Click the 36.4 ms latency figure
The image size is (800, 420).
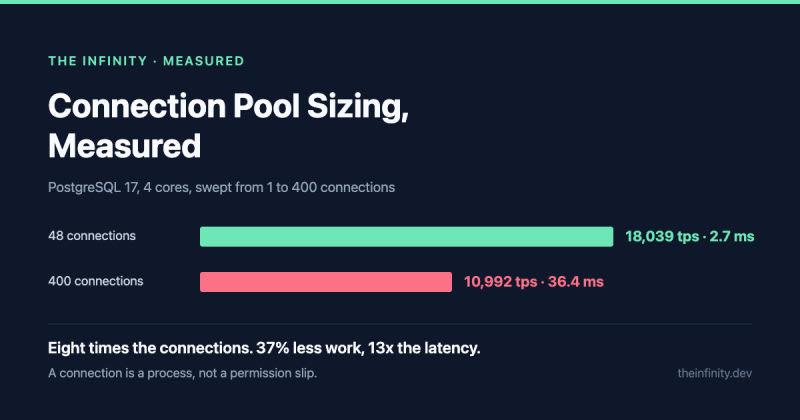[x=576, y=282]
